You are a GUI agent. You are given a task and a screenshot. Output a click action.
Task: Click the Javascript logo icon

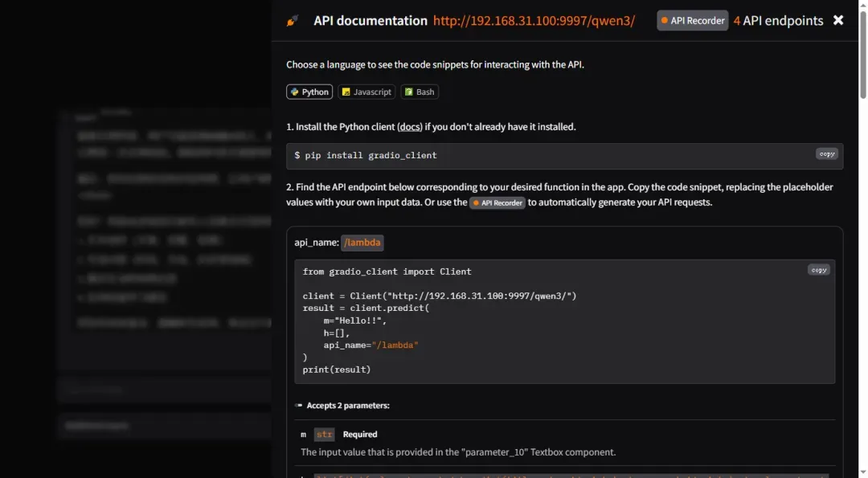[346, 92]
